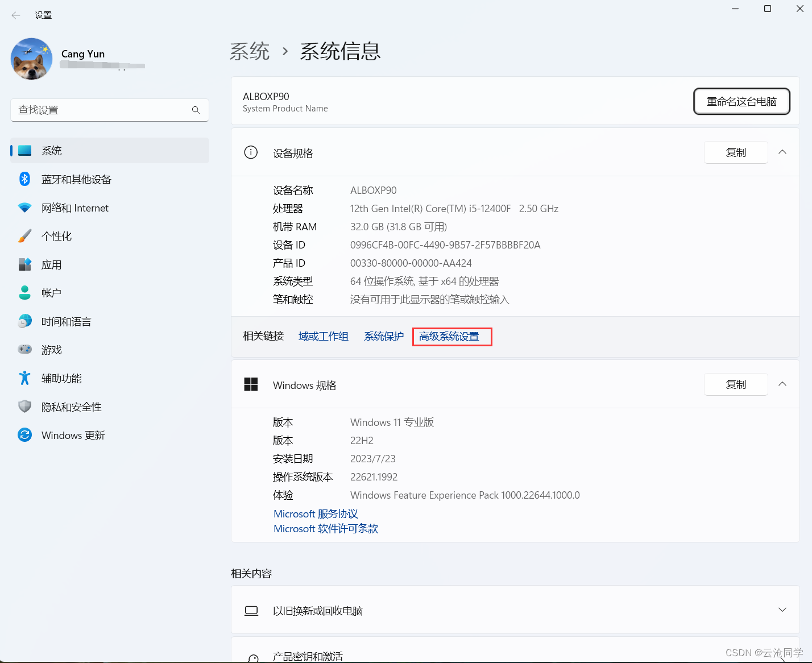812x663 pixels.
Task: Click the RAM value 32.0 GB
Action: (x=399, y=227)
